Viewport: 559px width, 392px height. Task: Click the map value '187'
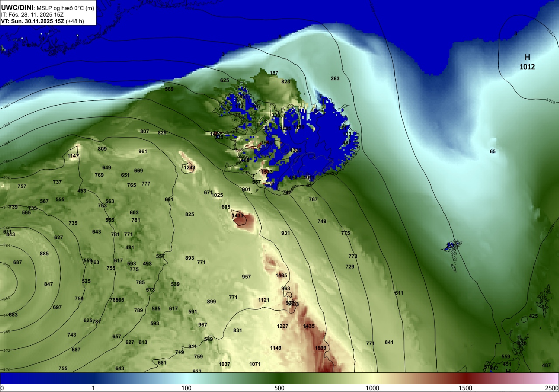click(x=274, y=73)
